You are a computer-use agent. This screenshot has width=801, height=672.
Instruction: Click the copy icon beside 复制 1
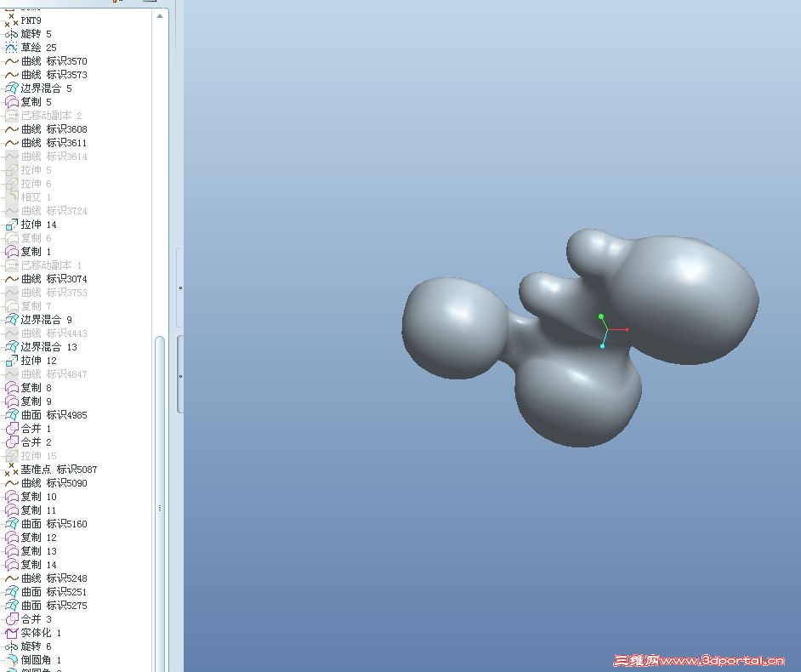[x=11, y=252]
